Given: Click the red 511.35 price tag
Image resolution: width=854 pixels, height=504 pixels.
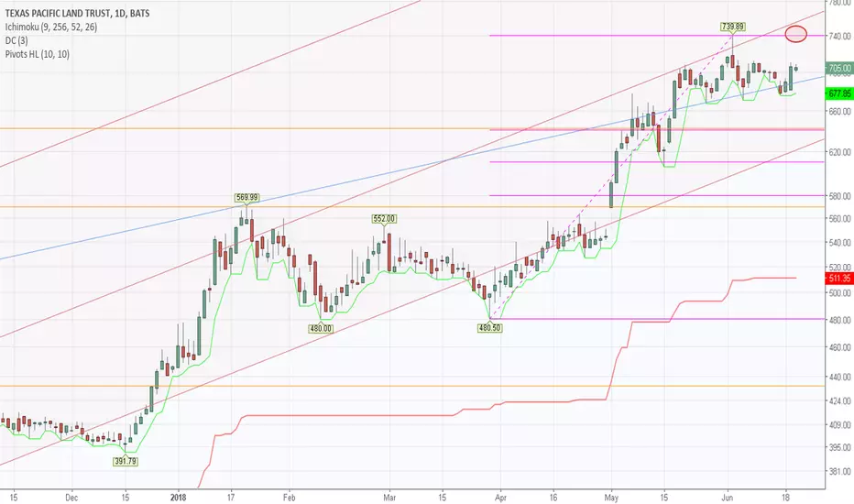Looking at the screenshot, I should [838, 279].
